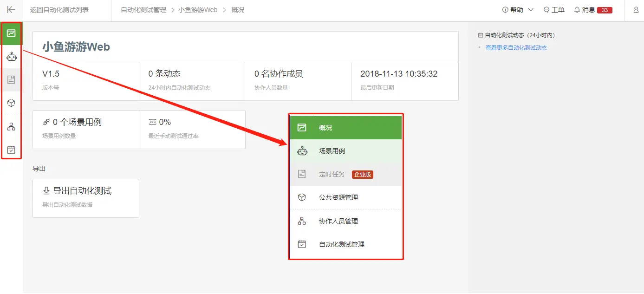
Task: Click the collapse-sidebar arrow icon in the header
Action: 11,10
